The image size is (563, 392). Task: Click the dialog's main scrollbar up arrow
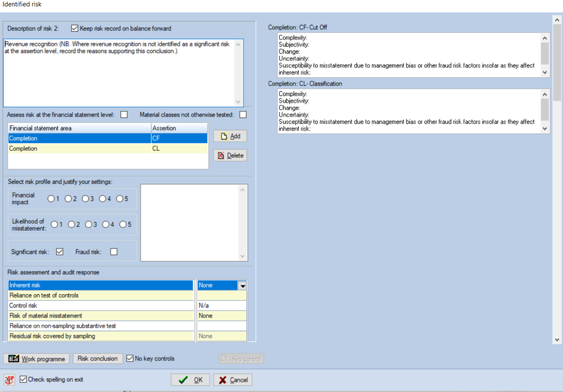(x=557, y=20)
